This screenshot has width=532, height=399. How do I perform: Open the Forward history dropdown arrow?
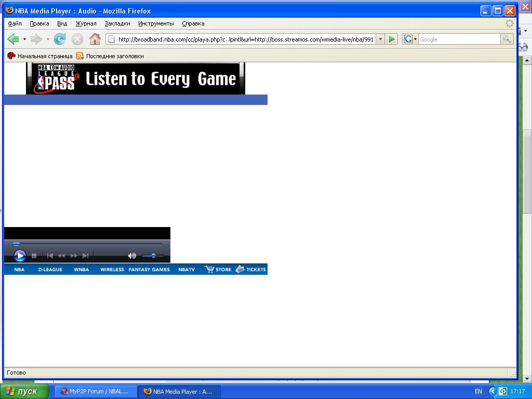pos(48,39)
